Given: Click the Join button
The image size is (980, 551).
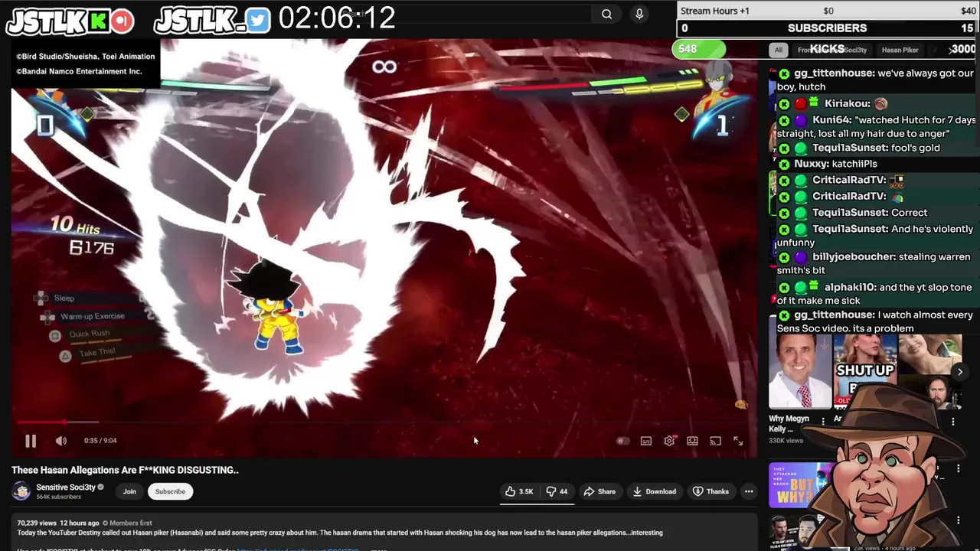Looking at the screenshot, I should (x=129, y=491).
